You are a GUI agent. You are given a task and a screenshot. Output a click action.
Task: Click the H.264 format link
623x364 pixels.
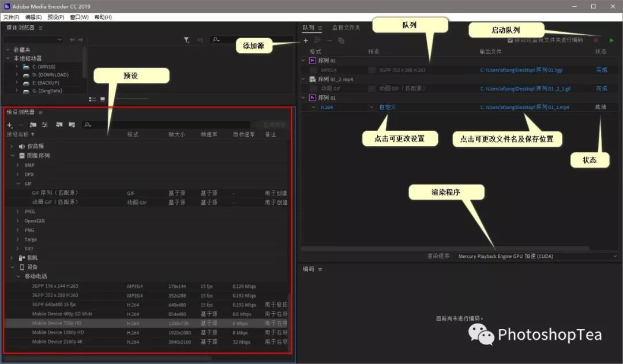[326, 107]
